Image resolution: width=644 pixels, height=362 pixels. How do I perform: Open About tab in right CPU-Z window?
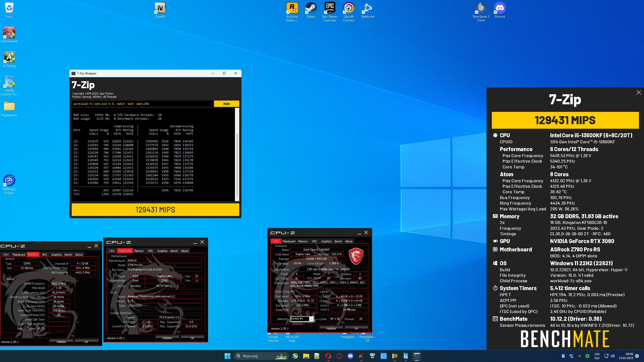coord(349,241)
